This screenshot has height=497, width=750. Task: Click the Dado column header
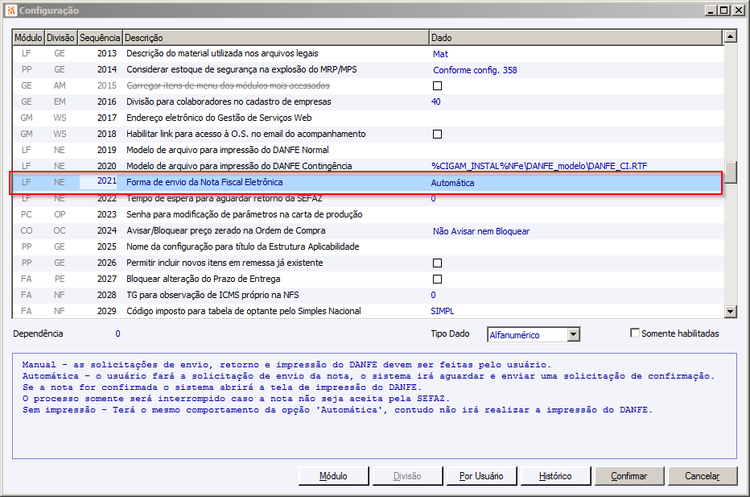coord(575,38)
